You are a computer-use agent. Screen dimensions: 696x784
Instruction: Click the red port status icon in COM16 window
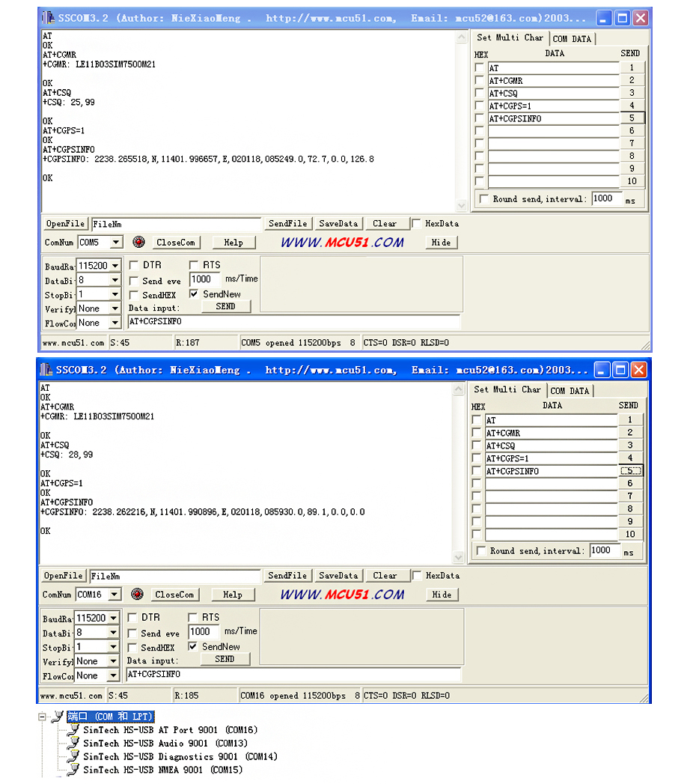click(137, 594)
